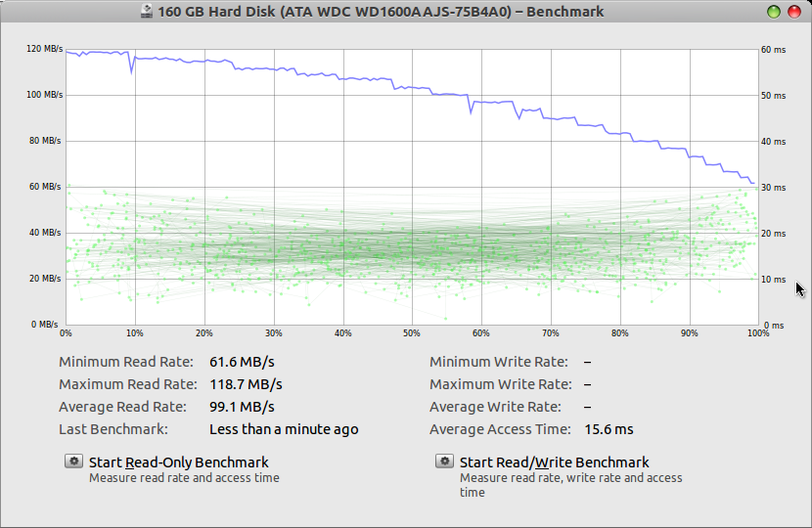Click the 100% marker on the horizontal axis
812x528 pixels.
(757, 333)
